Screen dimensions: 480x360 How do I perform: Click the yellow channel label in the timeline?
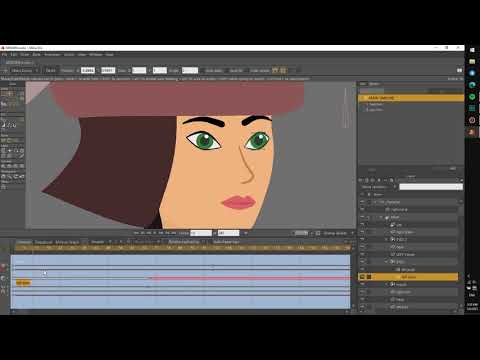point(23,283)
